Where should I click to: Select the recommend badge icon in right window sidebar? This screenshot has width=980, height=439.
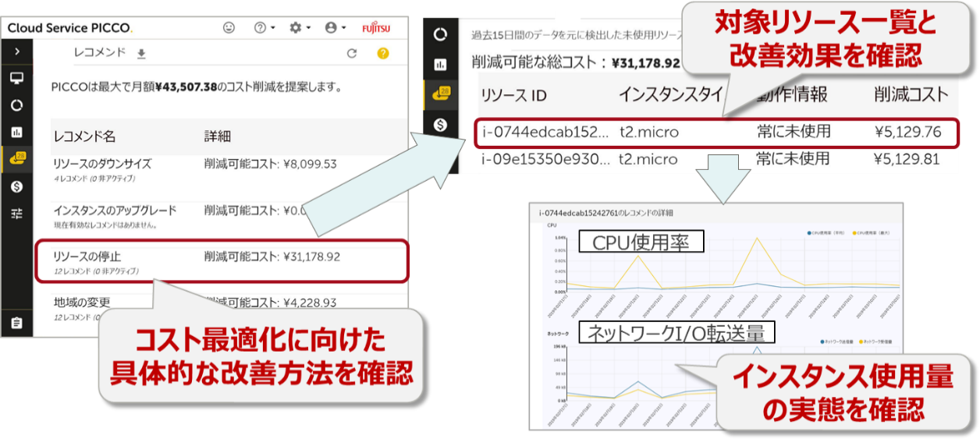441,94
